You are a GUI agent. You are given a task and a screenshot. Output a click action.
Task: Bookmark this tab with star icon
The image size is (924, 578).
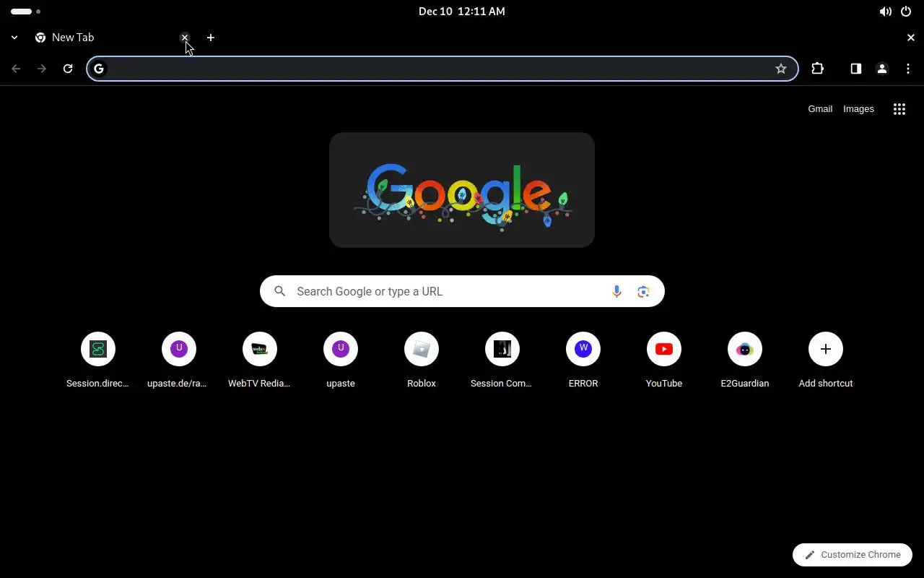coord(780,69)
